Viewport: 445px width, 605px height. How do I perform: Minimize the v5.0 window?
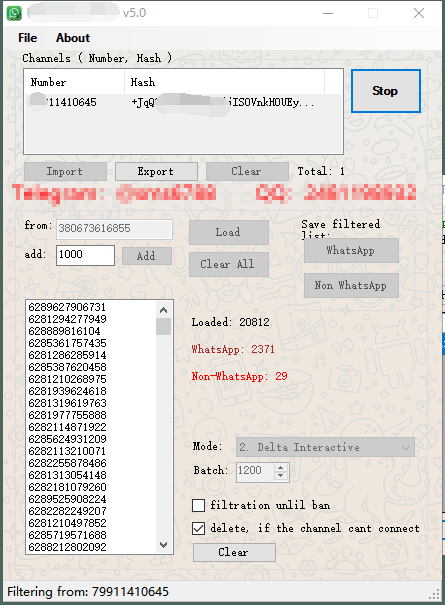pos(328,13)
